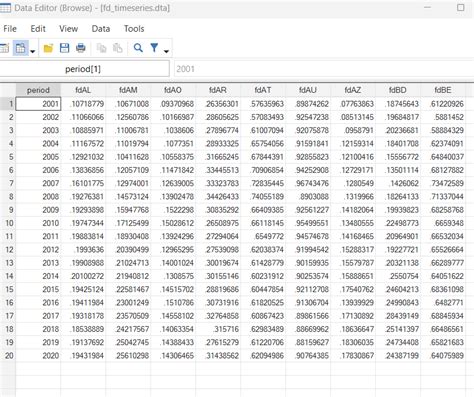Click fdAT value .6549772
The image size is (474, 397).
pos(263,236)
